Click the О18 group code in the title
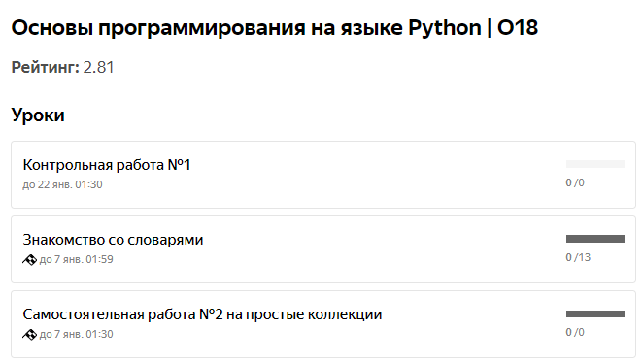This screenshot has width=644, height=361. [518, 28]
